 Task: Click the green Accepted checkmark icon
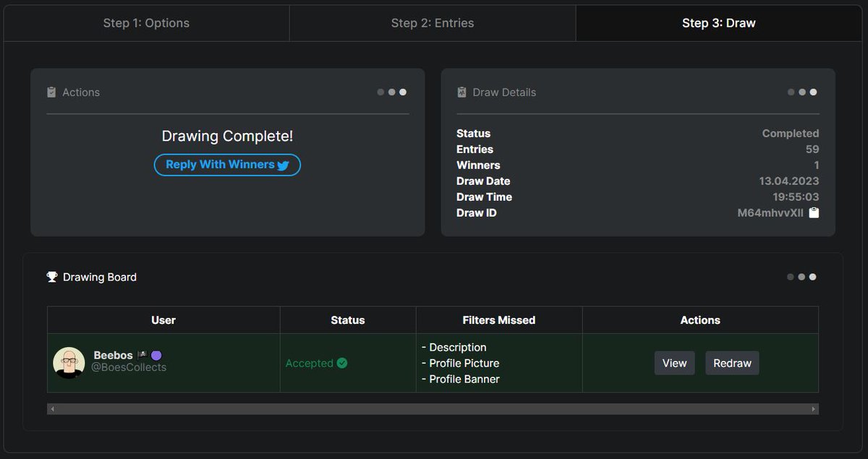[342, 363]
